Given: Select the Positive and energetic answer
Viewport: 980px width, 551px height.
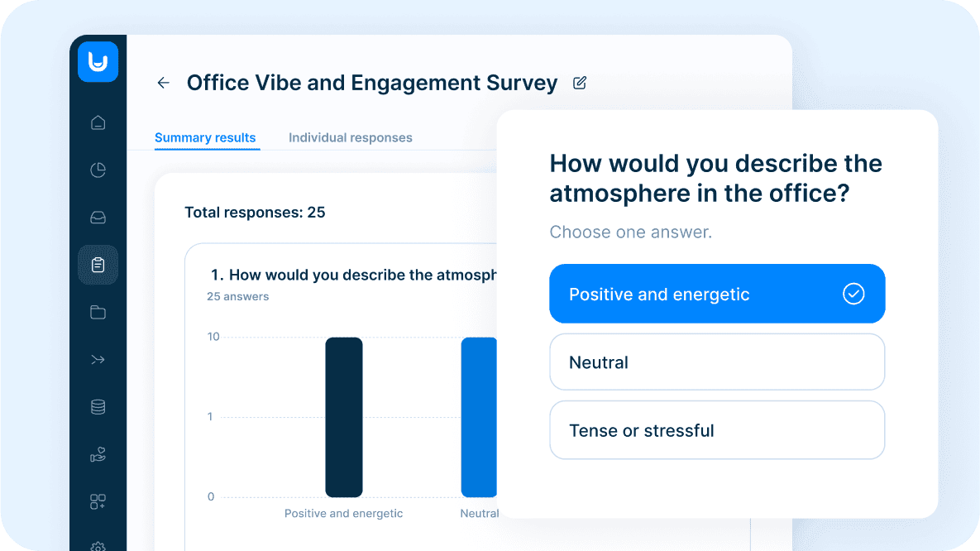Looking at the screenshot, I should point(717,294).
